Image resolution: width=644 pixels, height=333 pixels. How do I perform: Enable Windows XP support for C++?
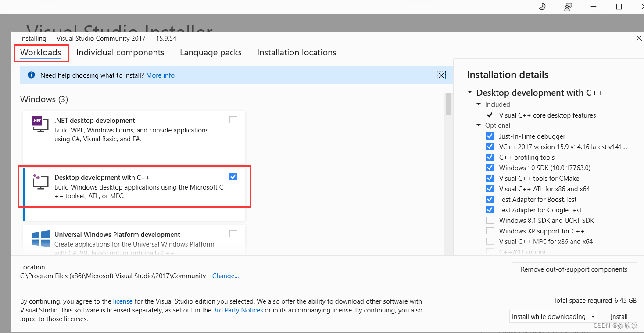point(490,231)
